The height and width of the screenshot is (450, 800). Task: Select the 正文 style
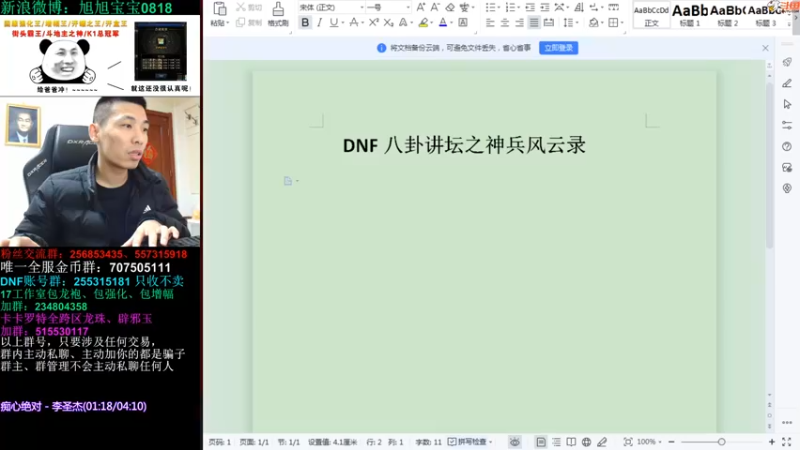[x=652, y=14]
